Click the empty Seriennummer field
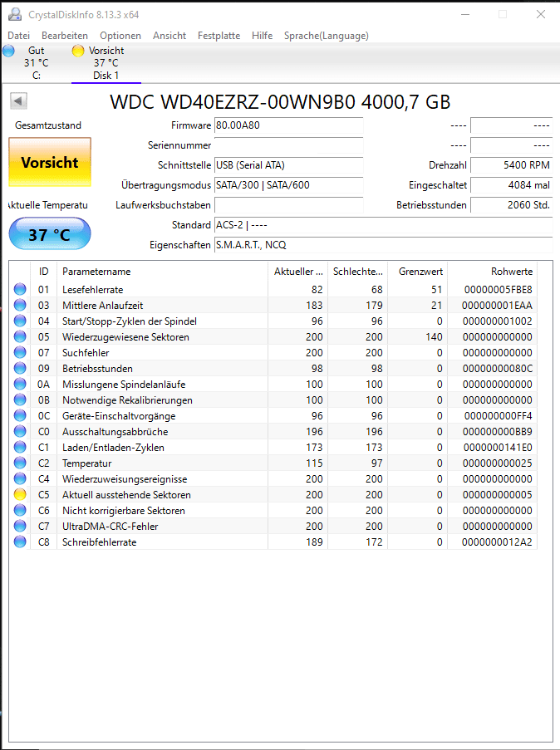The height and width of the screenshot is (750, 560). 288,145
